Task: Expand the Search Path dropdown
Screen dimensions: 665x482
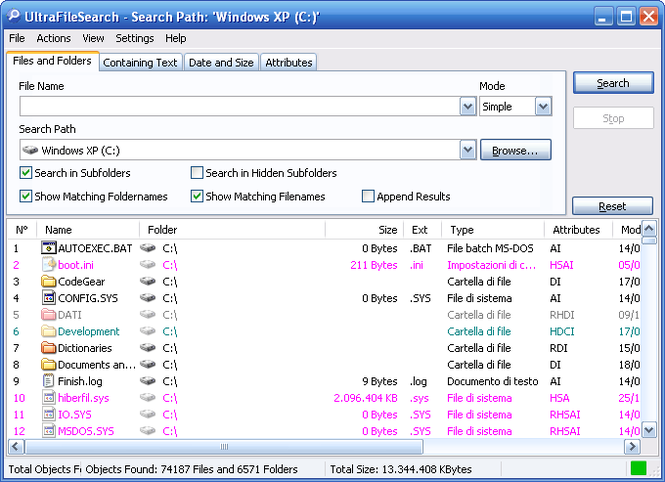Action: click(468, 150)
